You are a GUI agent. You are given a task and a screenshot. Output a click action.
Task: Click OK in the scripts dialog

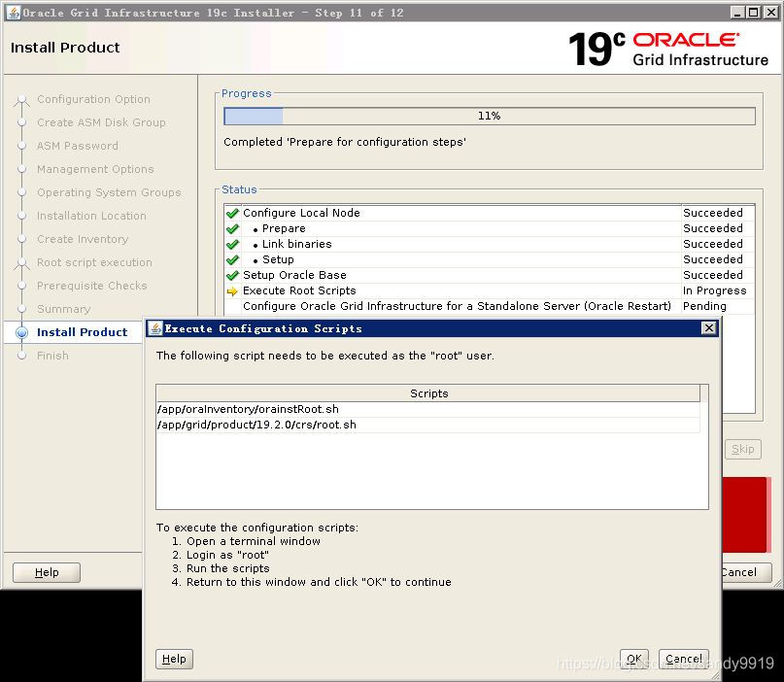point(634,659)
